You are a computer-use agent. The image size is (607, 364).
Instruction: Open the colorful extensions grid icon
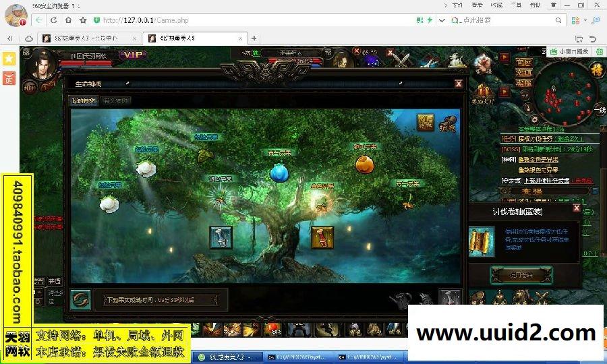pos(576,20)
